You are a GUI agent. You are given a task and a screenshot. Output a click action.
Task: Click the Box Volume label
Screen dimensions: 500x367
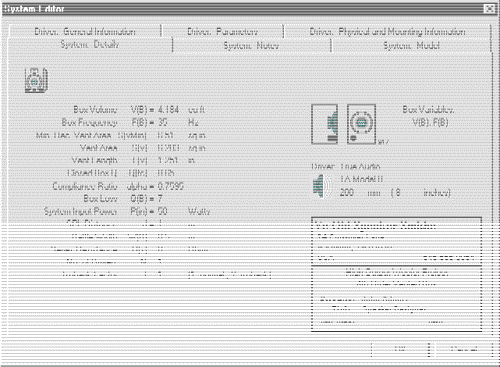point(95,110)
